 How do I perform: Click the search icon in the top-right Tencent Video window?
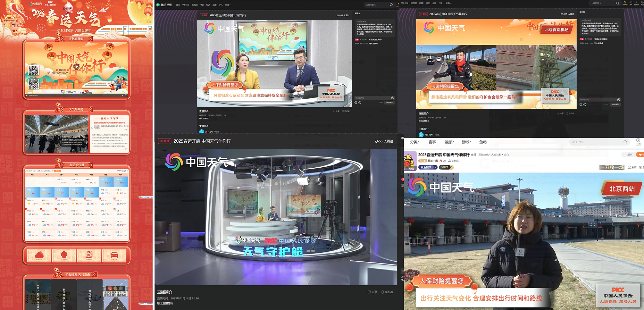point(617,3)
